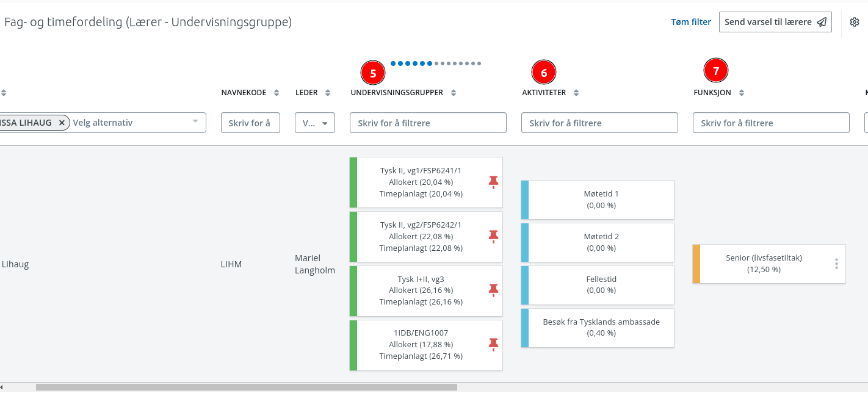Open the Møtetid 2 activity card
The width and height of the screenshot is (868, 393).
(598, 242)
